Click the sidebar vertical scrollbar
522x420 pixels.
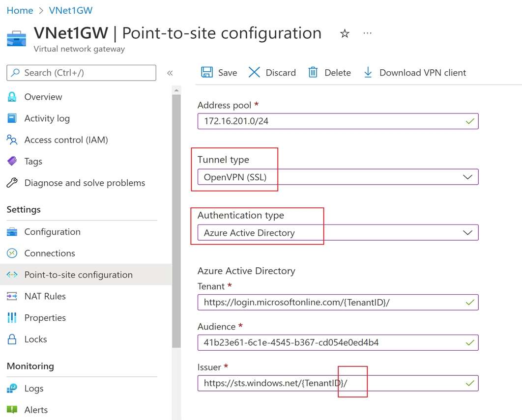tap(176, 221)
